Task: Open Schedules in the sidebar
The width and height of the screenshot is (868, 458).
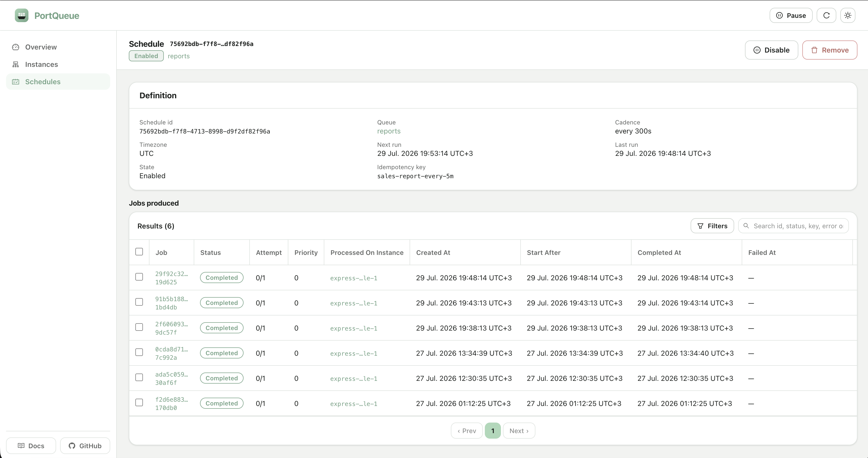Action: coord(58,82)
